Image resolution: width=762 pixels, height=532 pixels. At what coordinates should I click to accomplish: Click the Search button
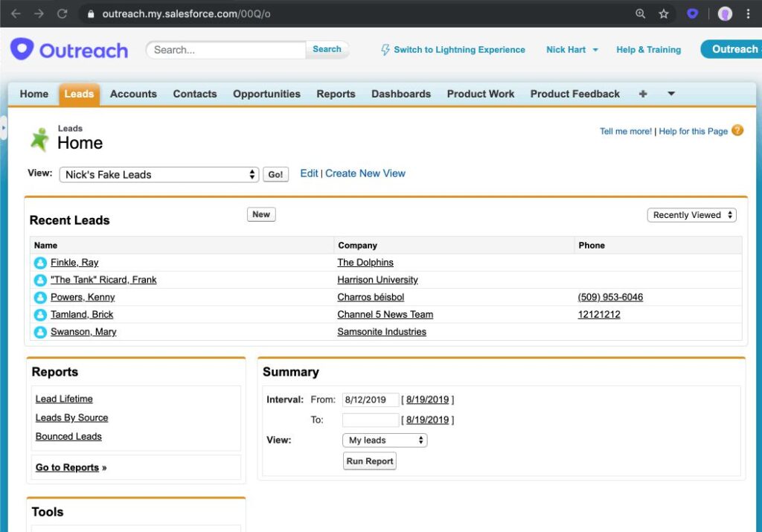click(327, 49)
